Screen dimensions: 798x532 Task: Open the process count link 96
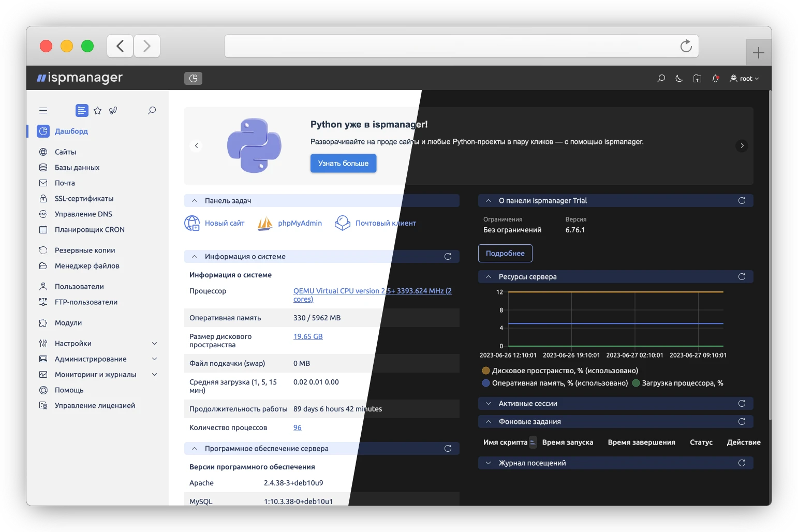pyautogui.click(x=298, y=427)
